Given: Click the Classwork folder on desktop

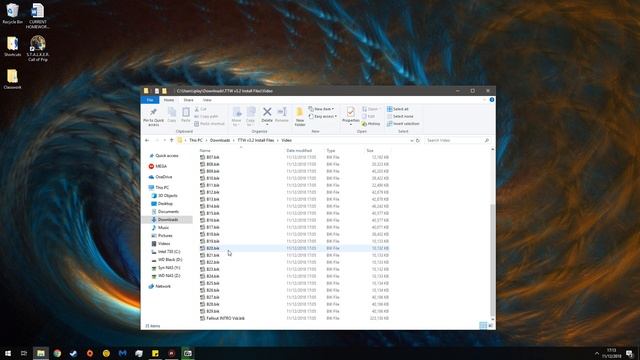Looking at the screenshot, I should [x=12, y=79].
